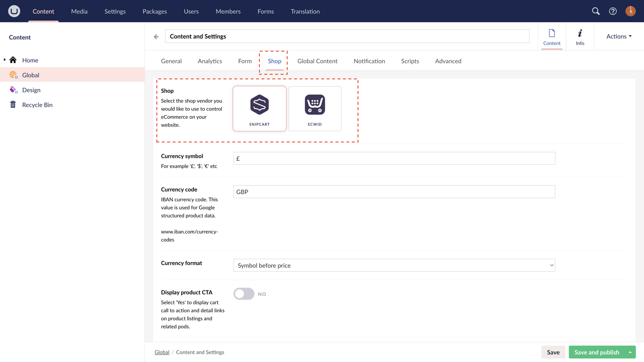This screenshot has height=362, width=644.
Task: Open the Recycle Bin
Action: [37, 105]
